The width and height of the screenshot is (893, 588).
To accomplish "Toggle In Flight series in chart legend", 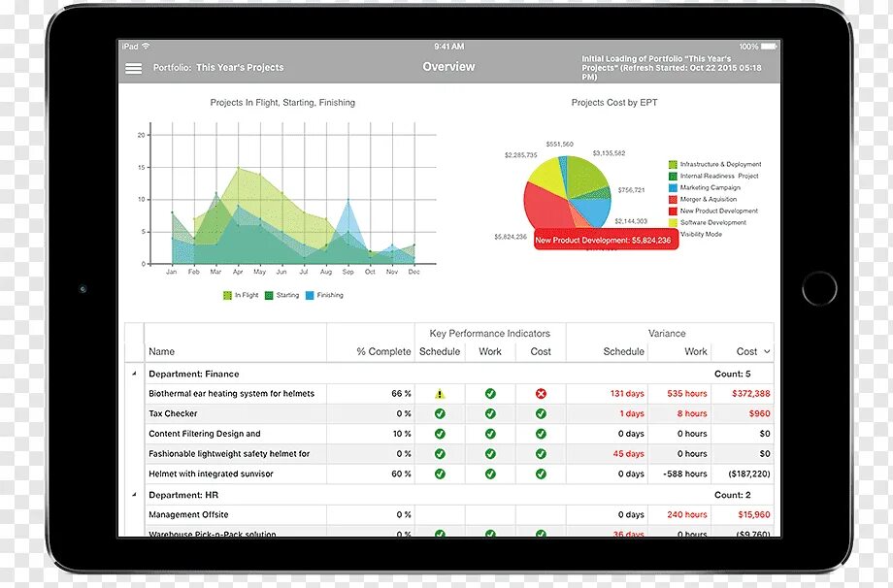I will click(241, 295).
